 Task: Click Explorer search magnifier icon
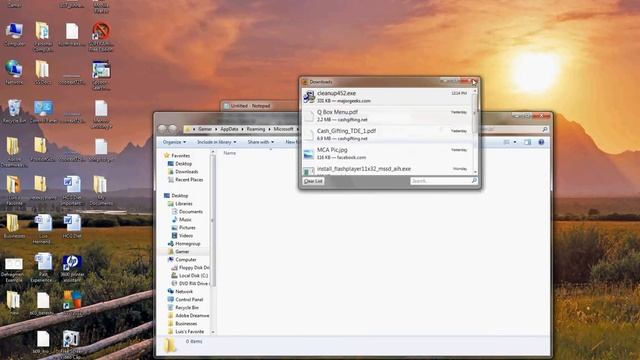point(544,129)
